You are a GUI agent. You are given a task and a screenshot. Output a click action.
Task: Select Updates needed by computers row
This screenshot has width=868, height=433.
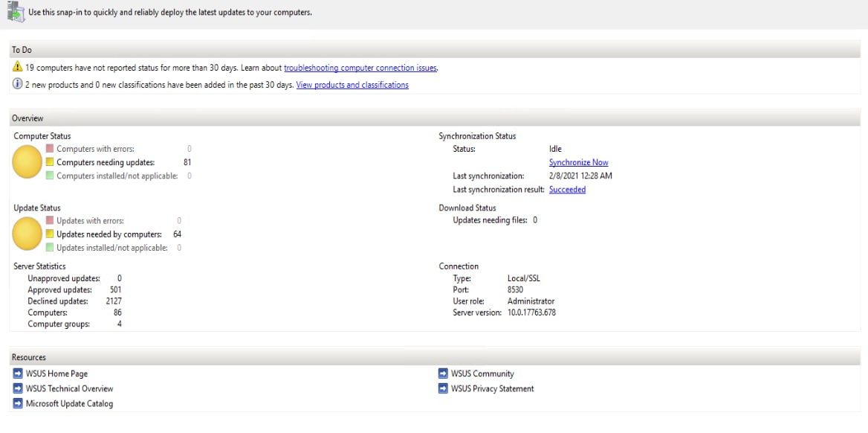114,234
